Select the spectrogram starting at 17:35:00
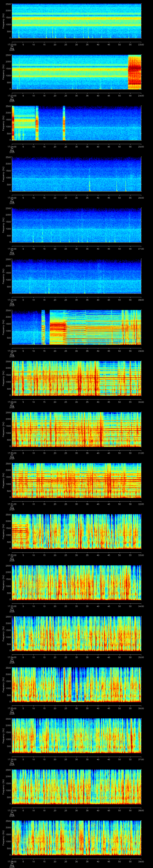 (76, 685)
